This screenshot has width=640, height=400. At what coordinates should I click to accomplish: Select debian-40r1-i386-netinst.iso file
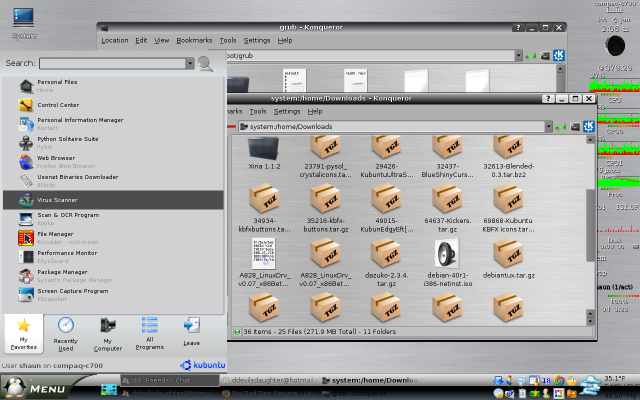(x=447, y=263)
